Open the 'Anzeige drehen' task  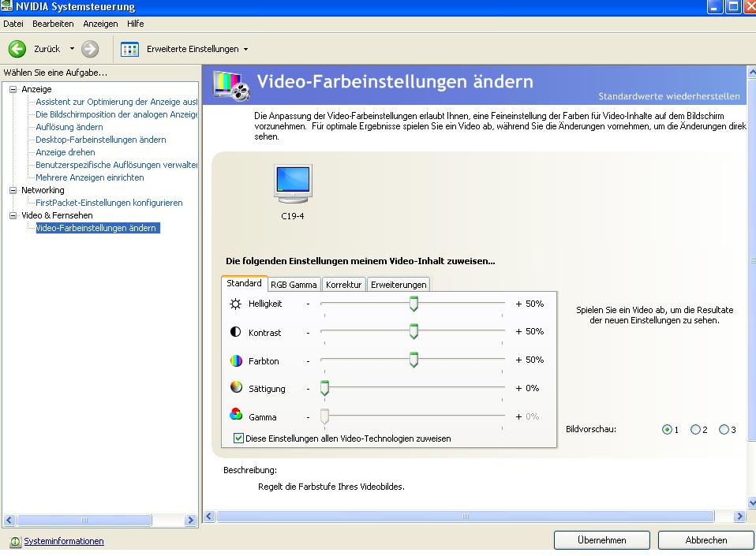coord(65,151)
